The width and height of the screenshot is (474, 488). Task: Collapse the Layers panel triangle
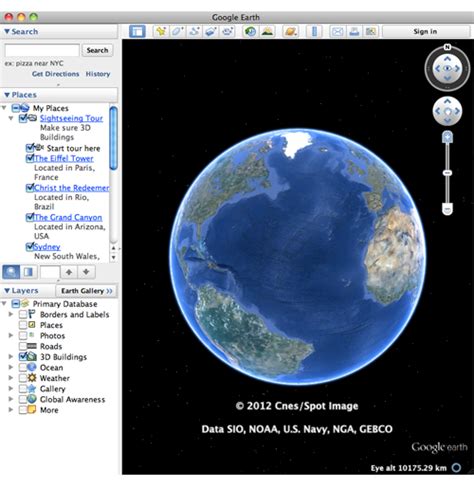coord(7,291)
